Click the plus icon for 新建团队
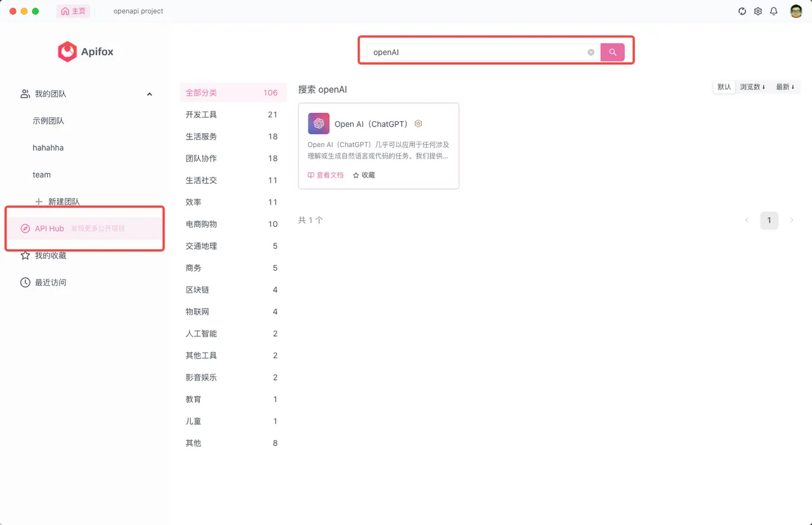 pos(39,202)
